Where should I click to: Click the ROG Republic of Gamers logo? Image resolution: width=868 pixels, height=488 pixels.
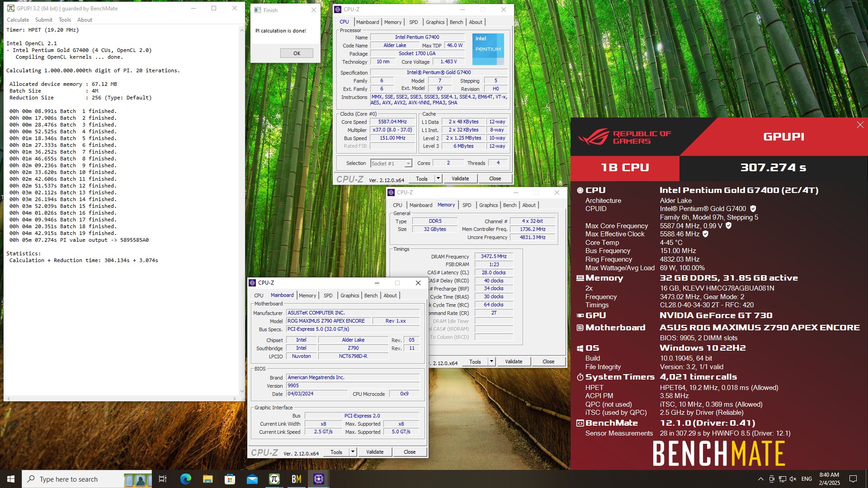tap(624, 137)
